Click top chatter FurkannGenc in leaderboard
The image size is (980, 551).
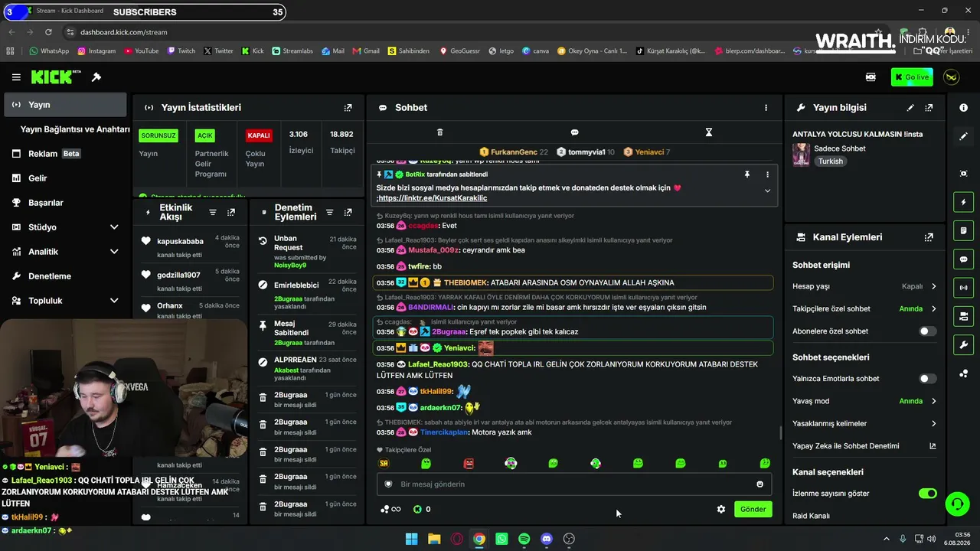pos(514,152)
